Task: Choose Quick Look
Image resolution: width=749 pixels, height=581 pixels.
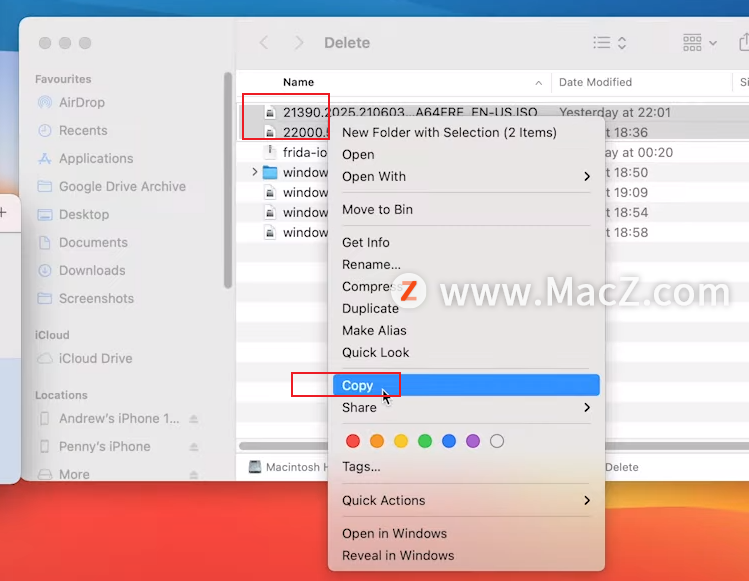Action: click(x=375, y=352)
